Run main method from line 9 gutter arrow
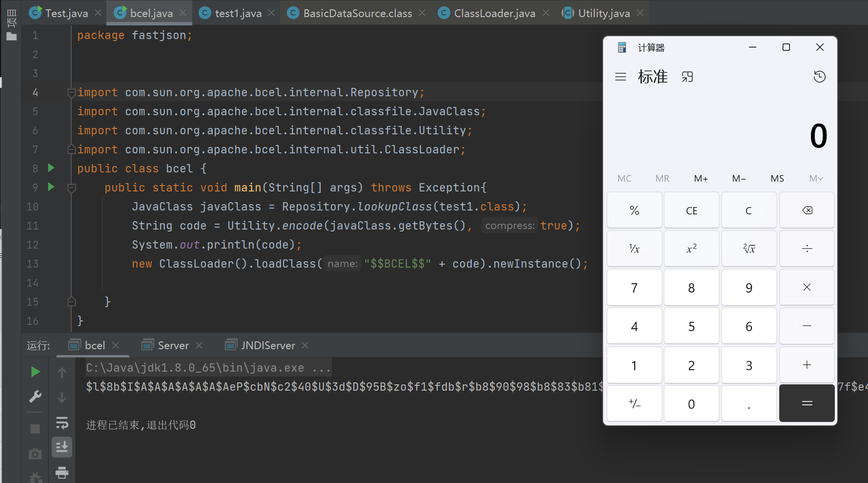Image resolution: width=868 pixels, height=483 pixels. pos(51,187)
